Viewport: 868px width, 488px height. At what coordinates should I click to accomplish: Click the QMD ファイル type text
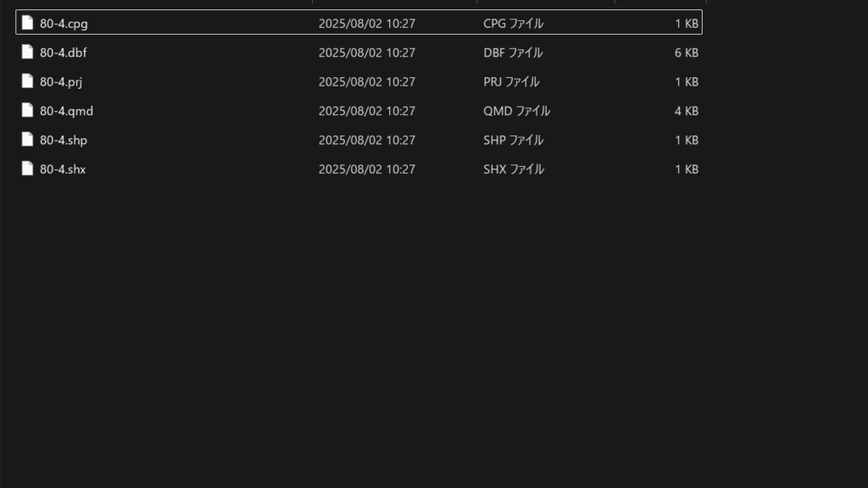516,111
